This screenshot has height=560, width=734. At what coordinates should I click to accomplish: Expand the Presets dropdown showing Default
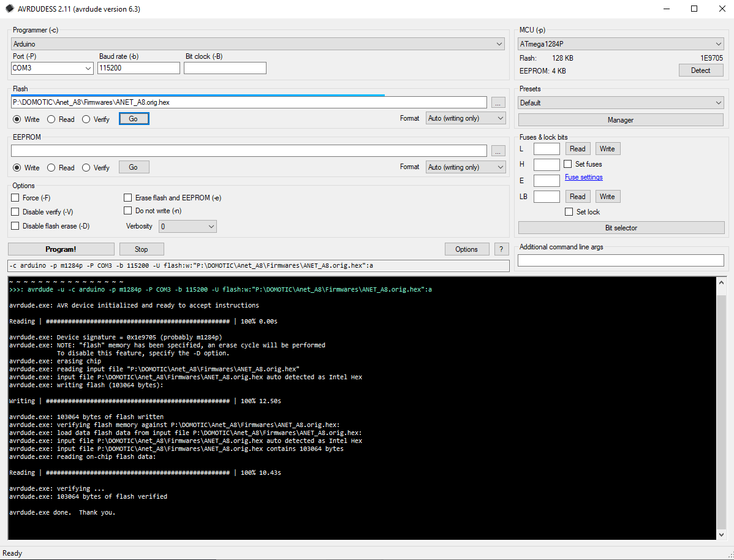621,102
